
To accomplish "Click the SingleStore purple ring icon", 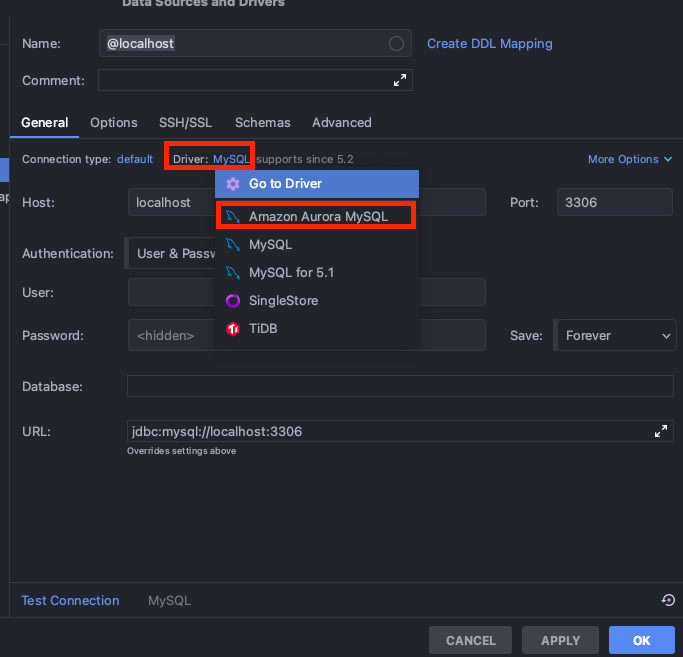I will tap(233, 301).
